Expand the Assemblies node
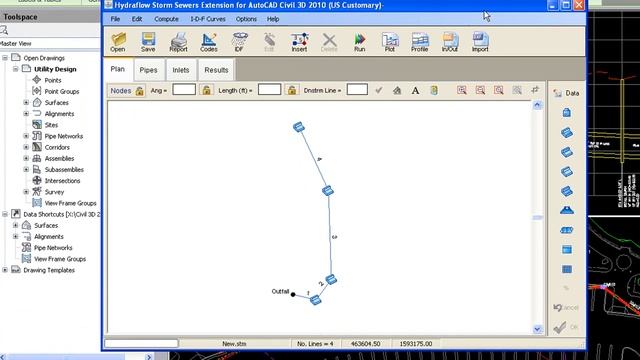Viewport: 640px width, 360px height. [x=26, y=158]
